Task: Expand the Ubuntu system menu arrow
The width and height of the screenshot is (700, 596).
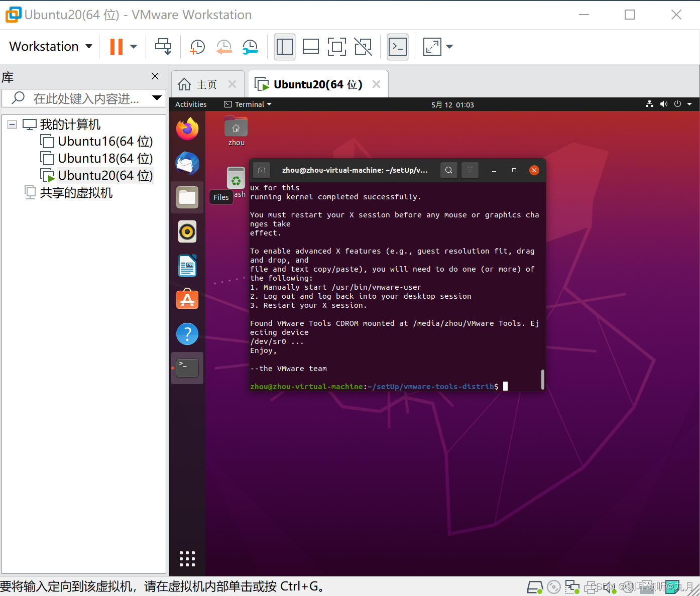Action: click(x=689, y=104)
